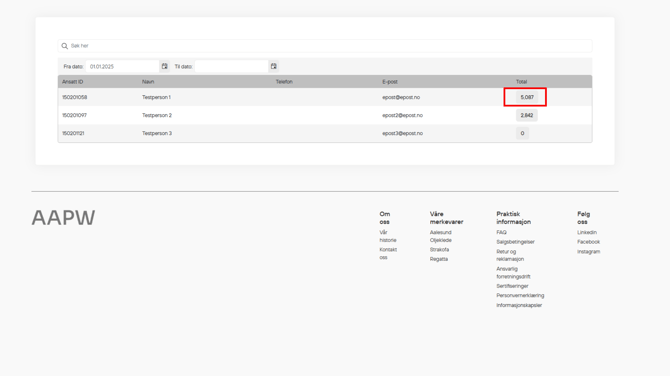Click the 'Om oss' footer heading
The width and height of the screenshot is (670, 376).
385,218
